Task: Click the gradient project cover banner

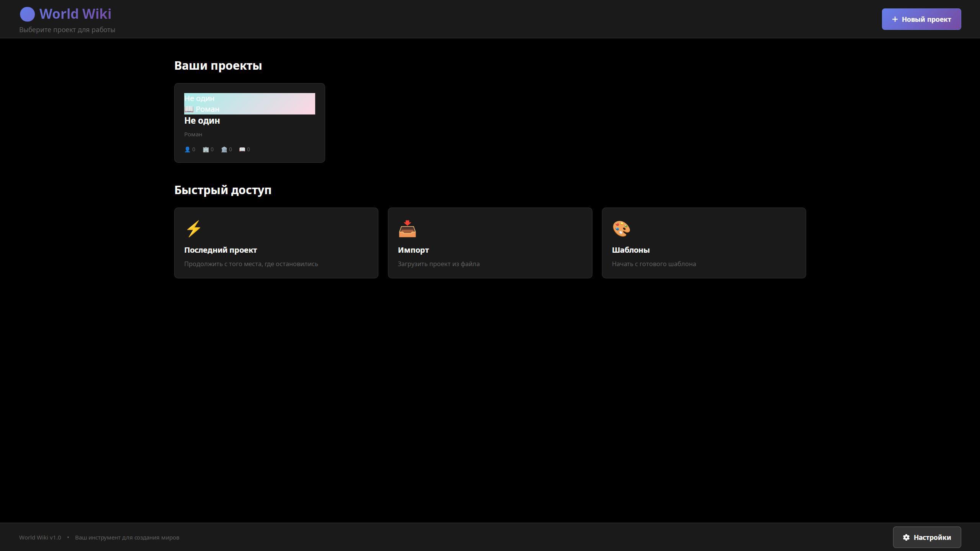Action: point(268,103)
